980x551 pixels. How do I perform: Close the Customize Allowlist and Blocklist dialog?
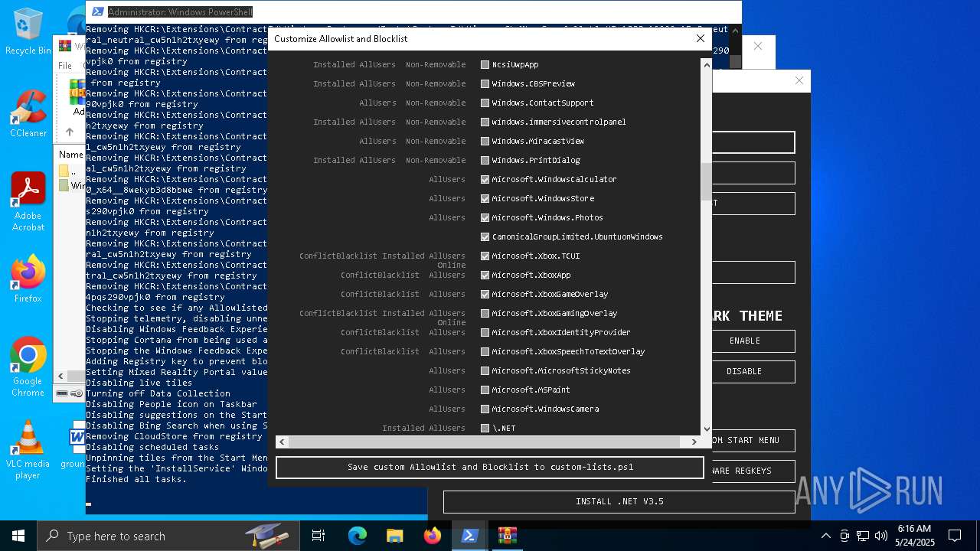pyautogui.click(x=700, y=38)
